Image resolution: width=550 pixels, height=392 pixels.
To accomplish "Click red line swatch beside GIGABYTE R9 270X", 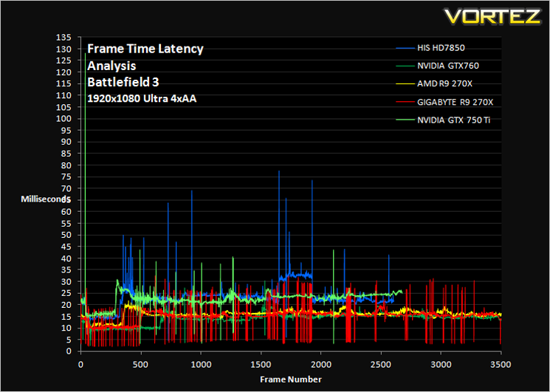I will pos(405,102).
